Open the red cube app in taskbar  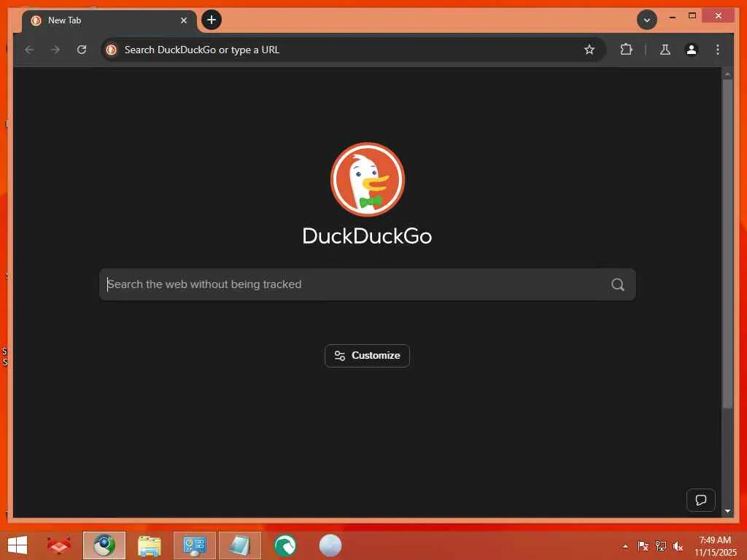click(x=58, y=545)
